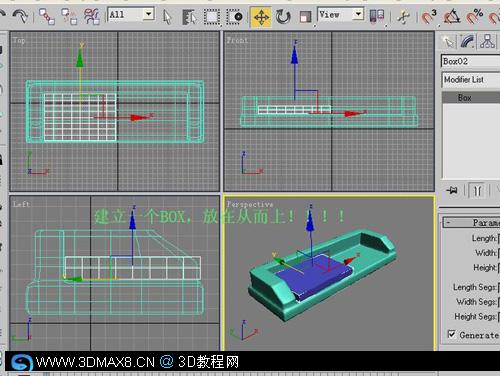Screen dimensions: 500x376
Task: Click the Left viewport label
Action: (21, 204)
